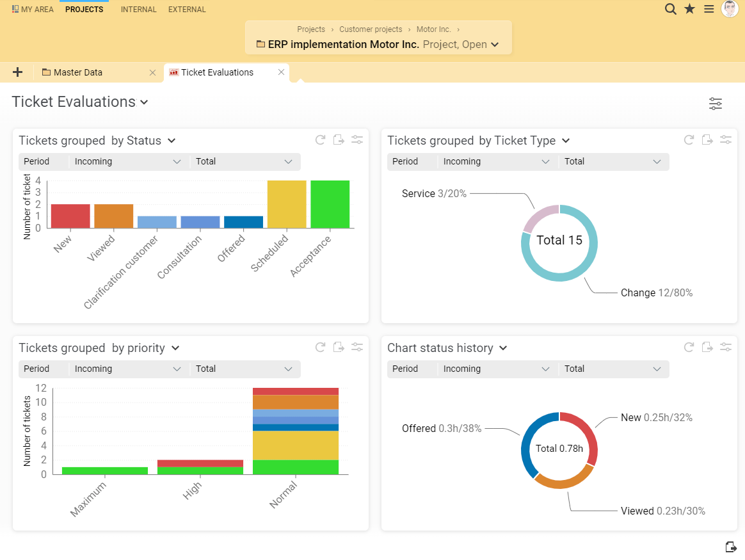This screenshot has width=745, height=560.
Task: Click the favorites star icon
Action: tap(689, 9)
